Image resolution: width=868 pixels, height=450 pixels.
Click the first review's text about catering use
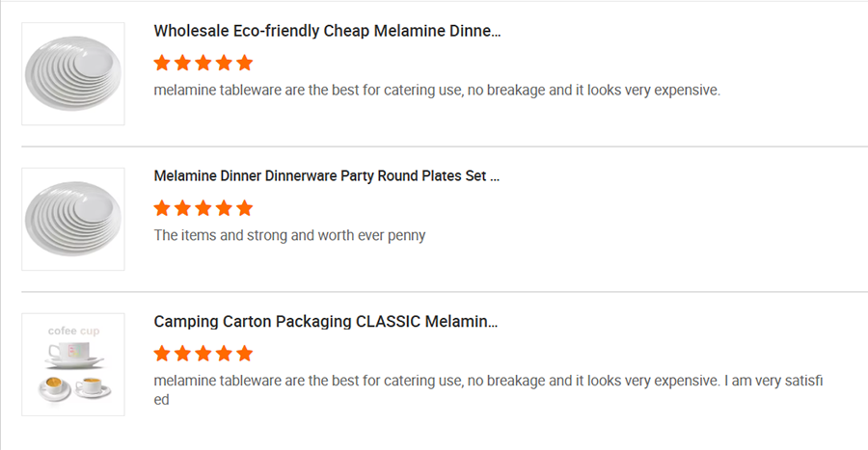pyautogui.click(x=437, y=91)
